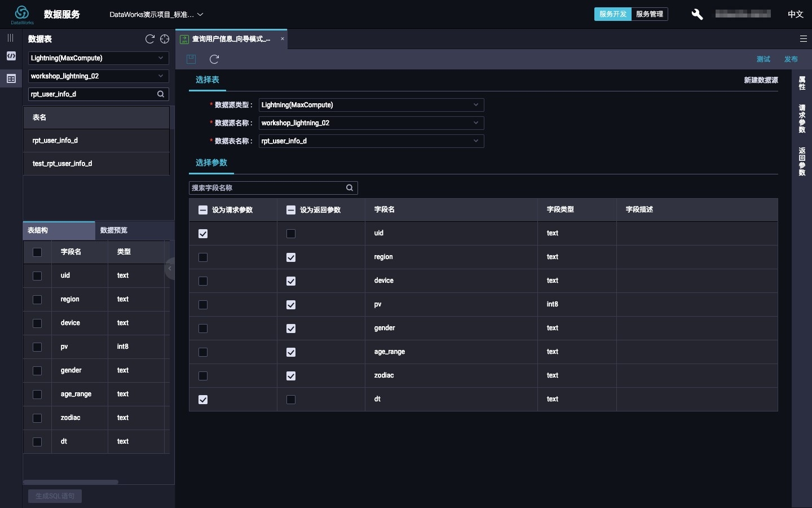
Task: Click the locate target icon beside refresh
Action: (165, 39)
